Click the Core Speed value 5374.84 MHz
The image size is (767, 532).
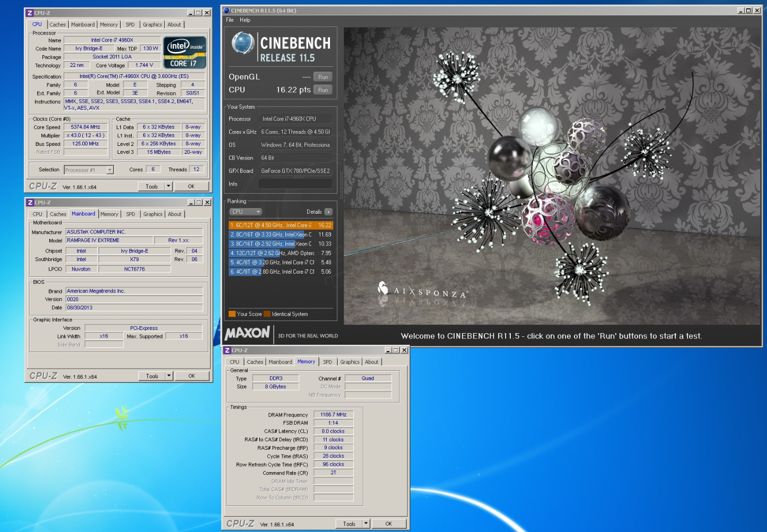coord(85,127)
